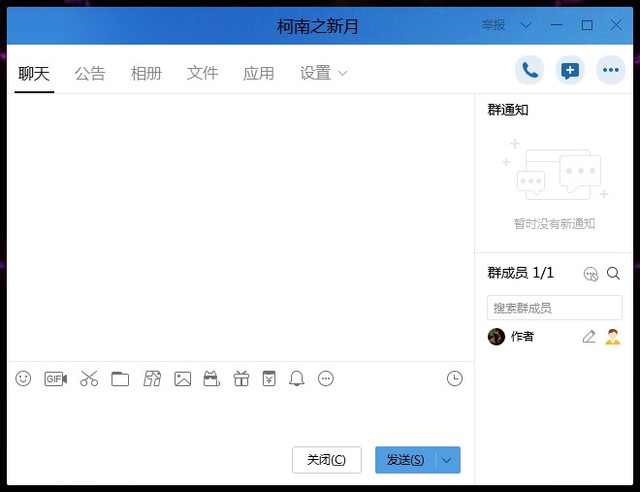Open the folder icon to send a file
Screen dimensions: 640x492
coord(120,379)
